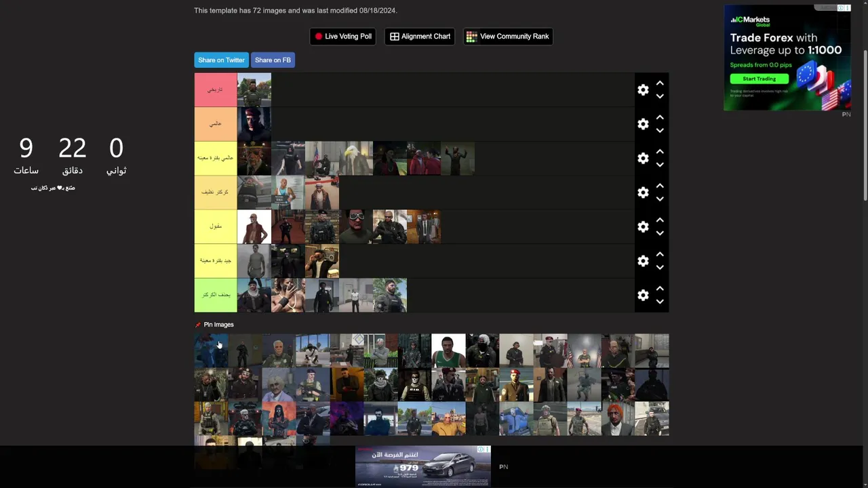Move عالمي بفترة معينه row down
This screenshot has width=868, height=488.
660,165
